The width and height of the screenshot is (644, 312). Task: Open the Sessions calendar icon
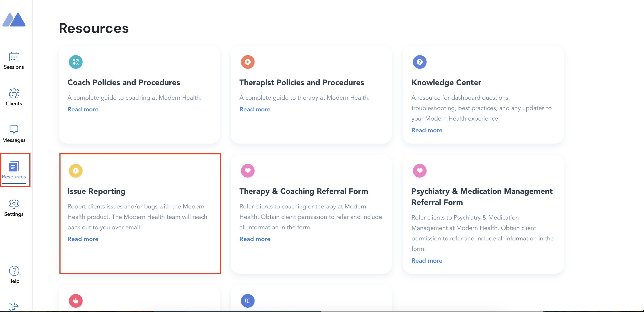pos(14,57)
